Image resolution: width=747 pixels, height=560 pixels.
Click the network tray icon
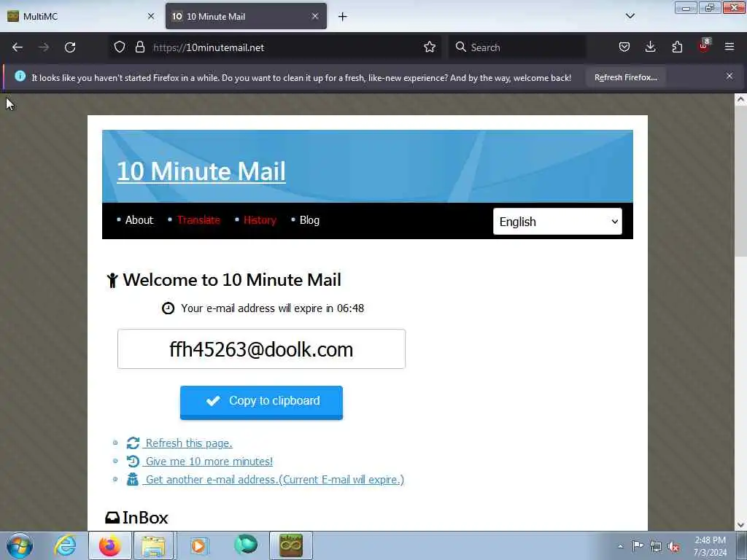(x=656, y=547)
